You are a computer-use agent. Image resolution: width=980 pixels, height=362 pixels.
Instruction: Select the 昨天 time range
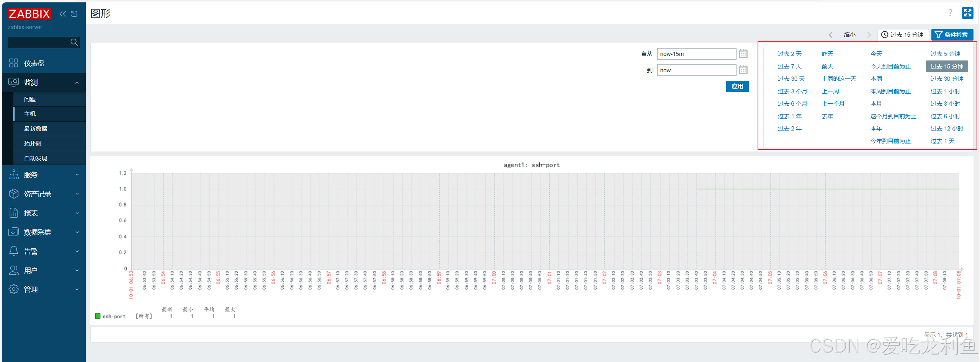tap(827, 54)
